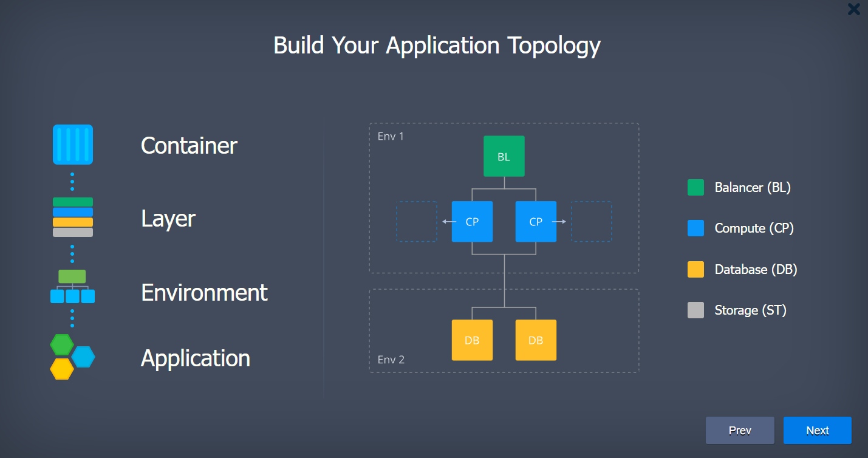Click the stacked Layer icon
Viewport: 868px width, 458px height.
coord(73,217)
